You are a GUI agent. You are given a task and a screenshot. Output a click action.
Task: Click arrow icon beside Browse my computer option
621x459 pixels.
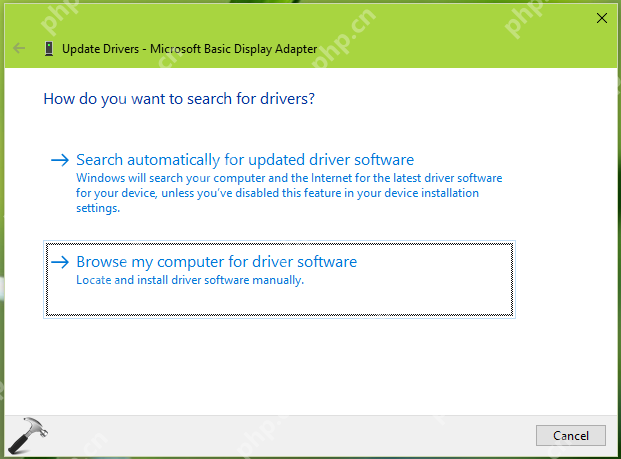[60, 262]
